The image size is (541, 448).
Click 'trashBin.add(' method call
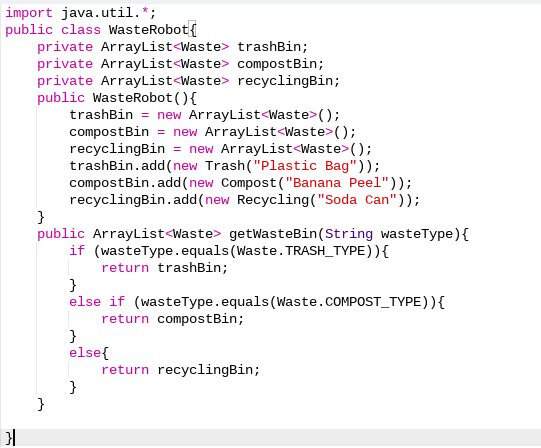point(121,166)
